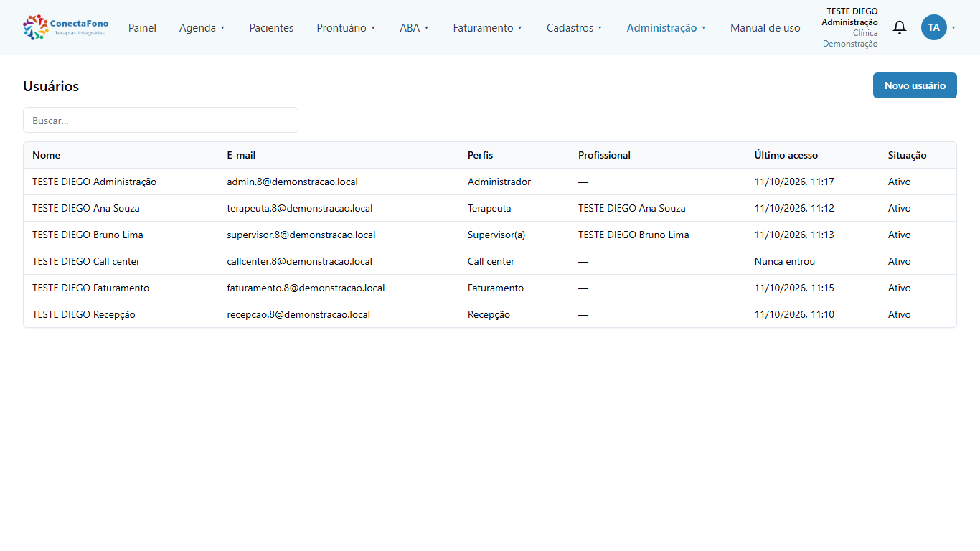
Task: Open the notifications bell
Action: 900,27
